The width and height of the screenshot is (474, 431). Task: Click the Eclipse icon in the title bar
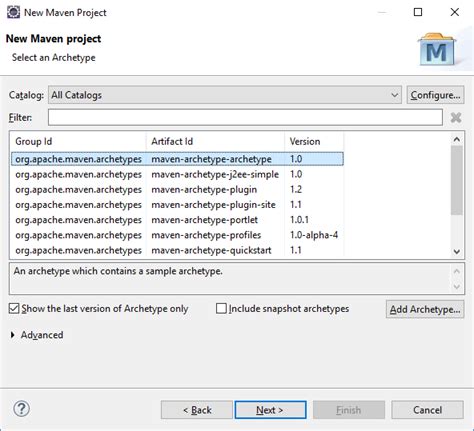pyautogui.click(x=13, y=12)
